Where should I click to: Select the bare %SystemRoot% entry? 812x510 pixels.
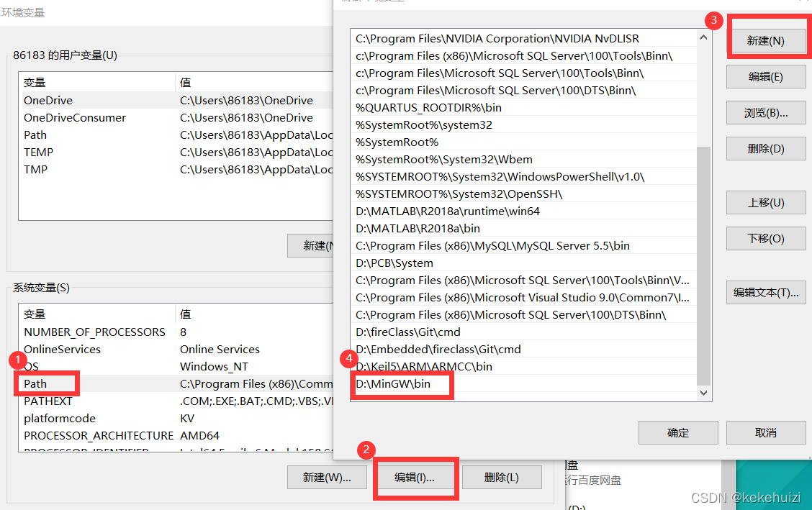click(x=523, y=142)
